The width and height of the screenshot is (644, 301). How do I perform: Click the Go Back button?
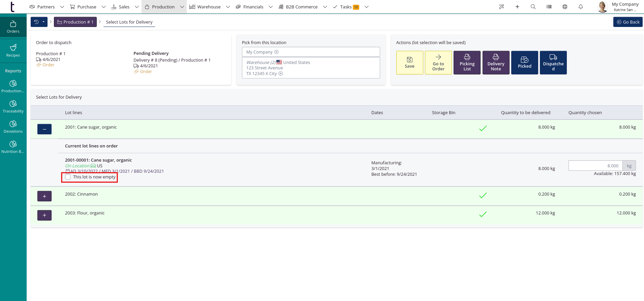point(627,22)
